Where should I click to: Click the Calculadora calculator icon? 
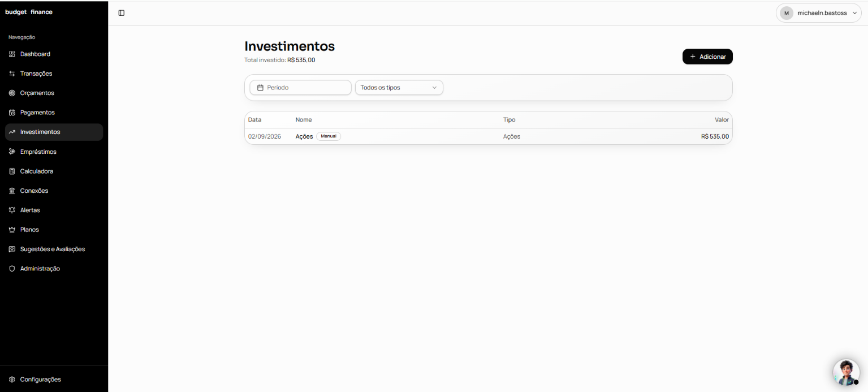(12, 171)
